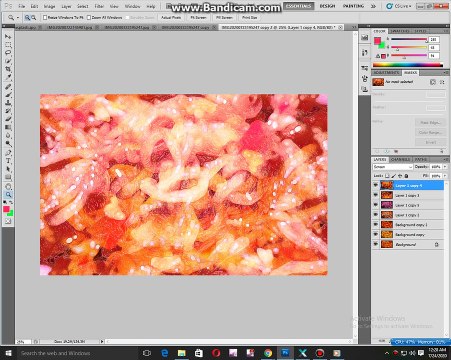The image size is (451, 360).
Task: Select the Spot Healing Brush tool
Action: (x=8, y=87)
